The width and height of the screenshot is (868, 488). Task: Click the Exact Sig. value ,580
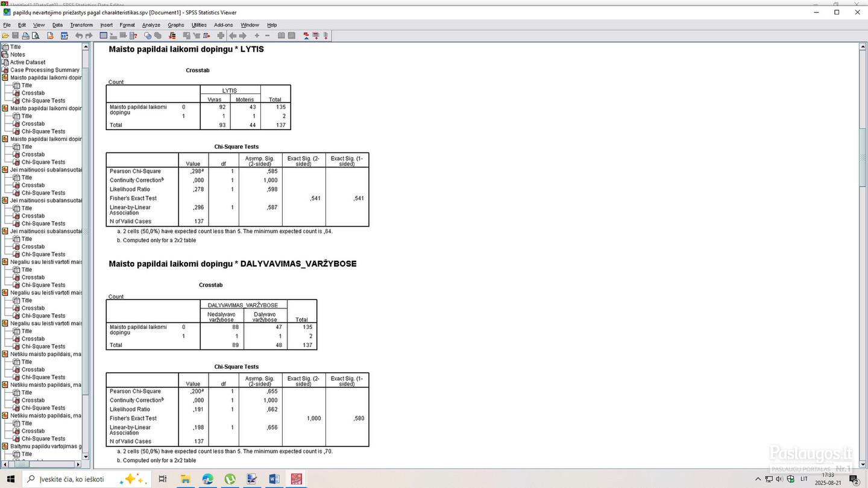point(358,418)
